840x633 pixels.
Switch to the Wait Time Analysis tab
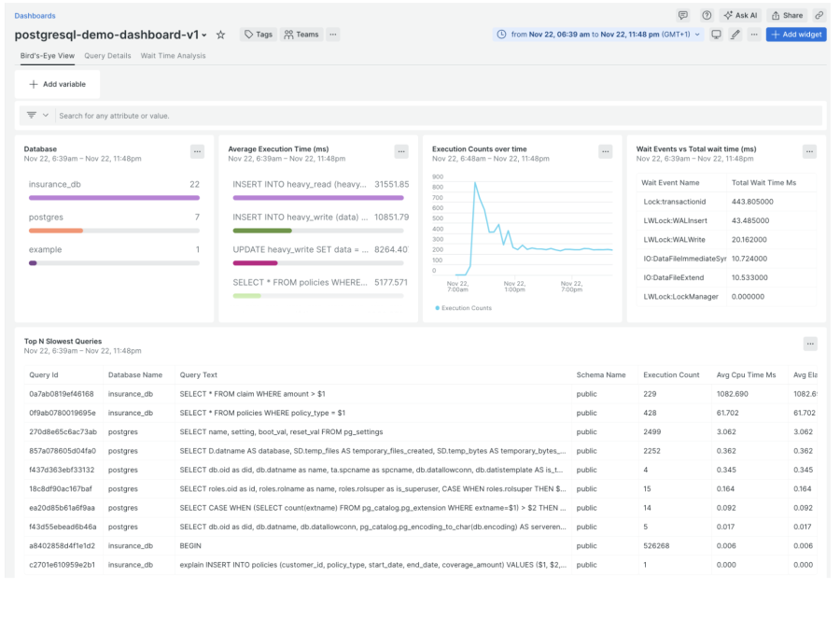pos(174,56)
